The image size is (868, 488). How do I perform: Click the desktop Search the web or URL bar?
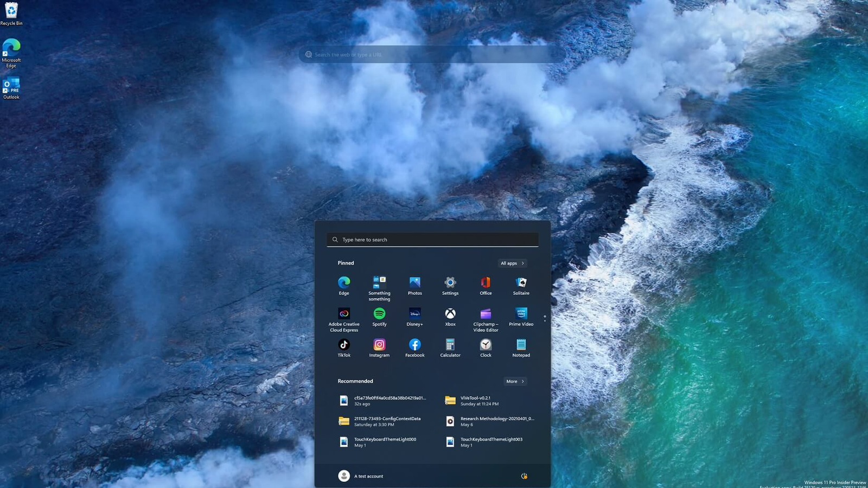click(x=432, y=54)
